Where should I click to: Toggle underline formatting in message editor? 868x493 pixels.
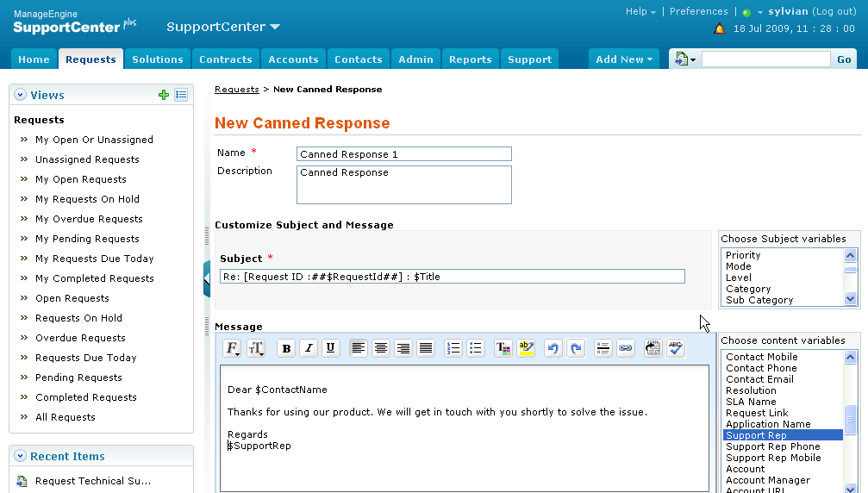tap(330, 348)
